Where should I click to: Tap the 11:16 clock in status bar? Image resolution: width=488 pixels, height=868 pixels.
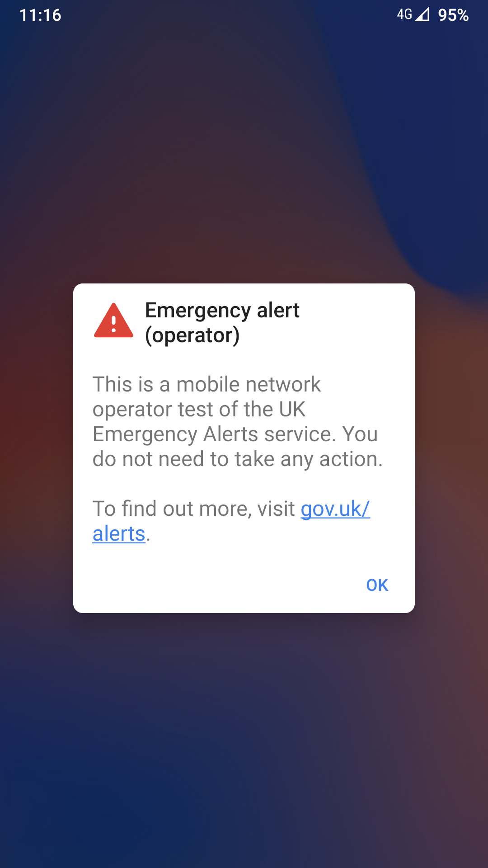pyautogui.click(x=40, y=15)
